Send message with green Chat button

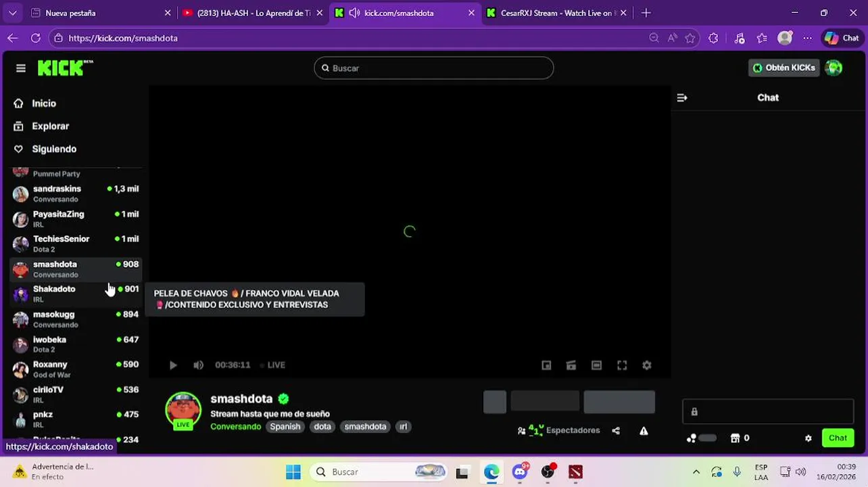click(838, 438)
